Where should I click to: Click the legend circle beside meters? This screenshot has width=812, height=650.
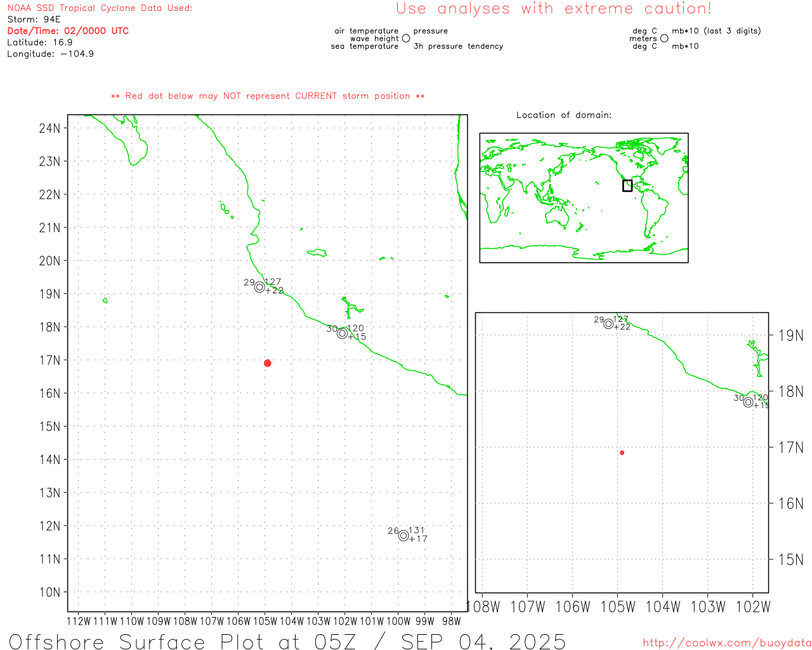pos(664,38)
